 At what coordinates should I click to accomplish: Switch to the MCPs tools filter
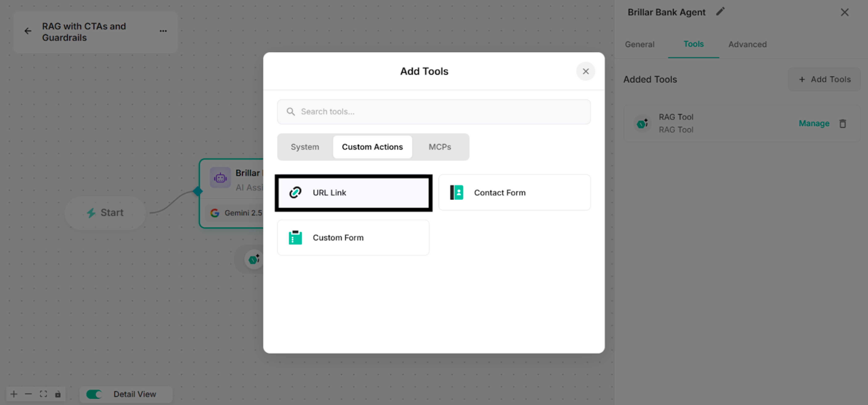pyautogui.click(x=440, y=147)
